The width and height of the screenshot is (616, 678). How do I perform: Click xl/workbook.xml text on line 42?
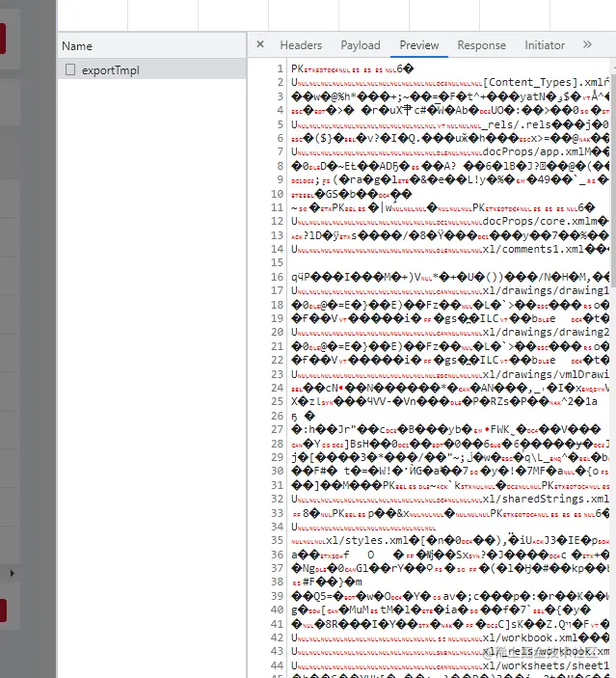pos(530,637)
